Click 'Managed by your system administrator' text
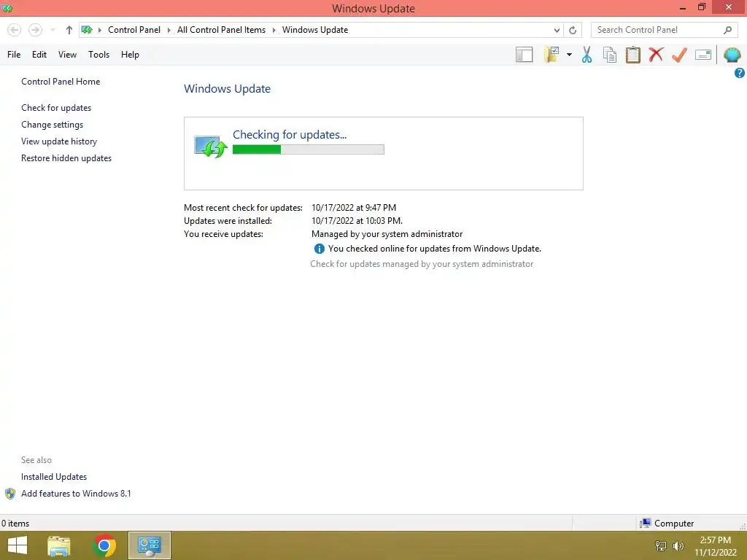Image resolution: width=747 pixels, height=560 pixels. tap(387, 234)
